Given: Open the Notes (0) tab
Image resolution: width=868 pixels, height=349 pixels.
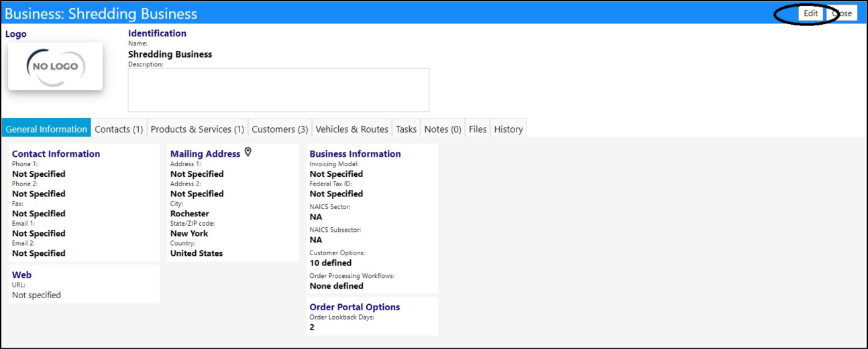Looking at the screenshot, I should point(443,129).
